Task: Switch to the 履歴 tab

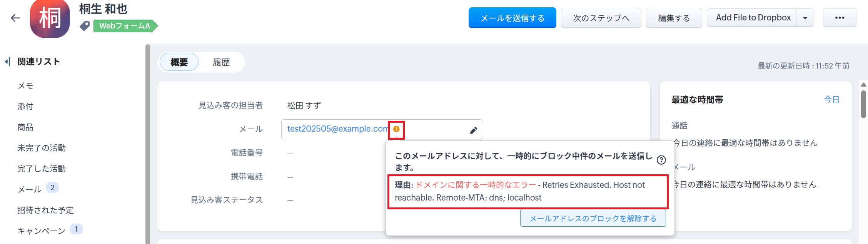Action: coord(221,62)
